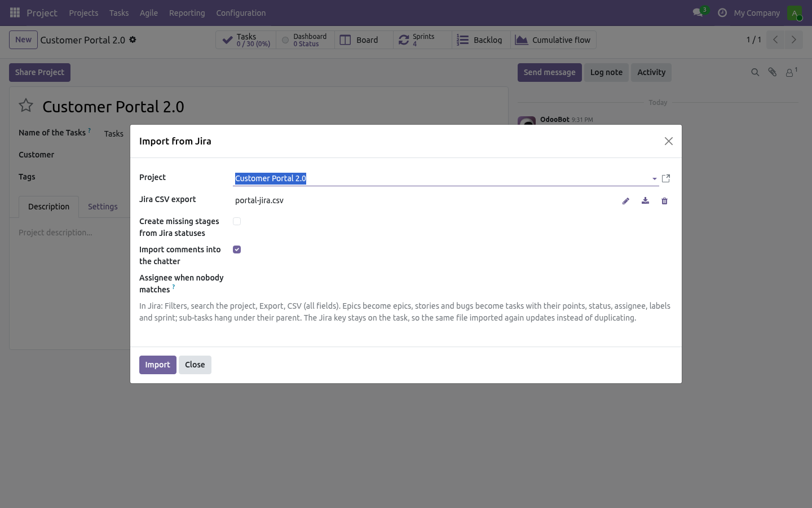Open the apps grid menu icon

coord(15,12)
